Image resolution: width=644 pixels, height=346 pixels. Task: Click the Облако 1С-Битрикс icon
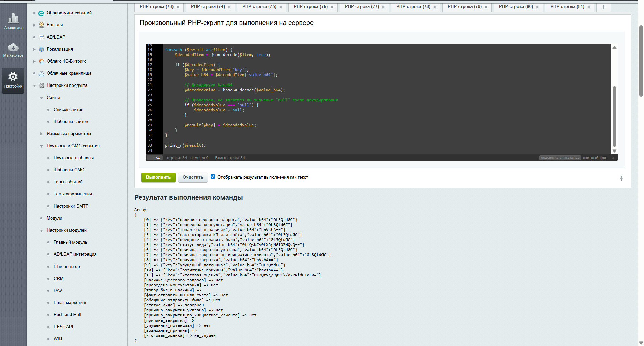pyautogui.click(x=41, y=61)
